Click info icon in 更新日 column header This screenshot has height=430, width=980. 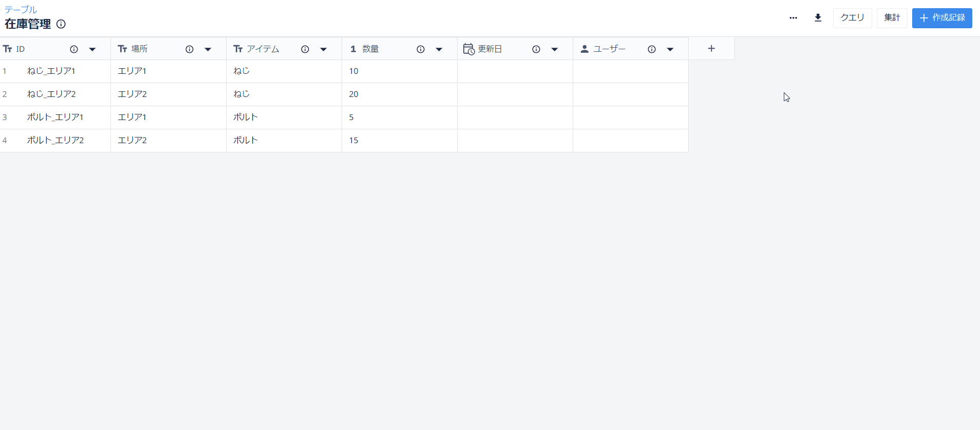click(536, 49)
